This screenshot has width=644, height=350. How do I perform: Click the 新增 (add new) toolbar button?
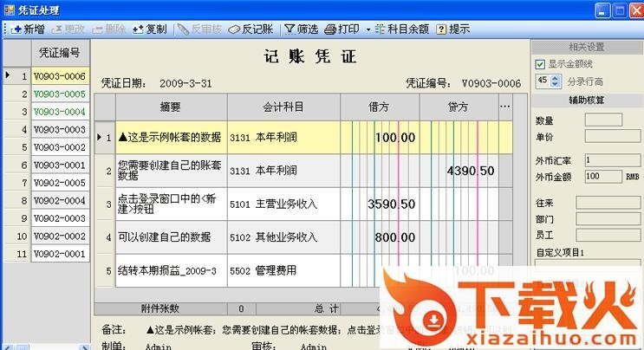(28, 29)
